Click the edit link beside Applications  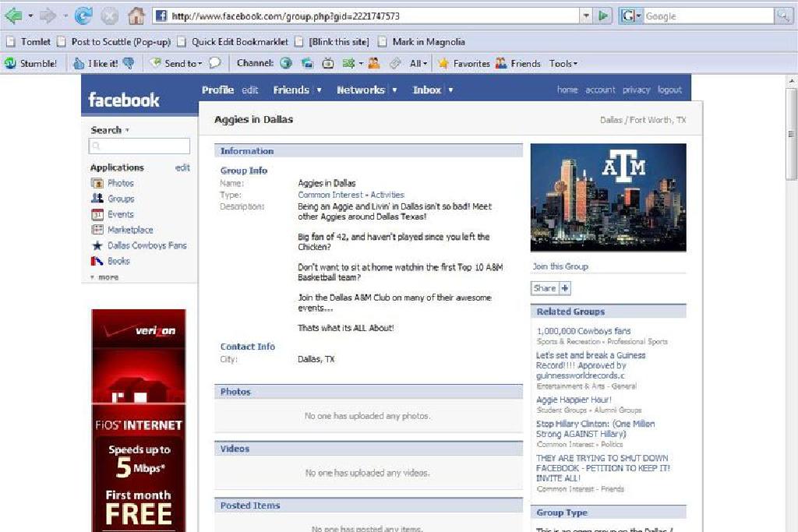182,167
